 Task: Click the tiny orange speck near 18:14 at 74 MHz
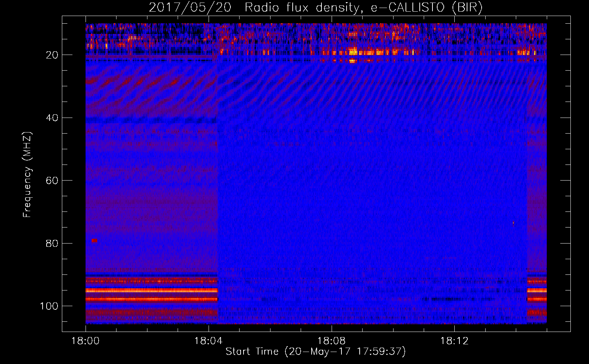(x=513, y=223)
